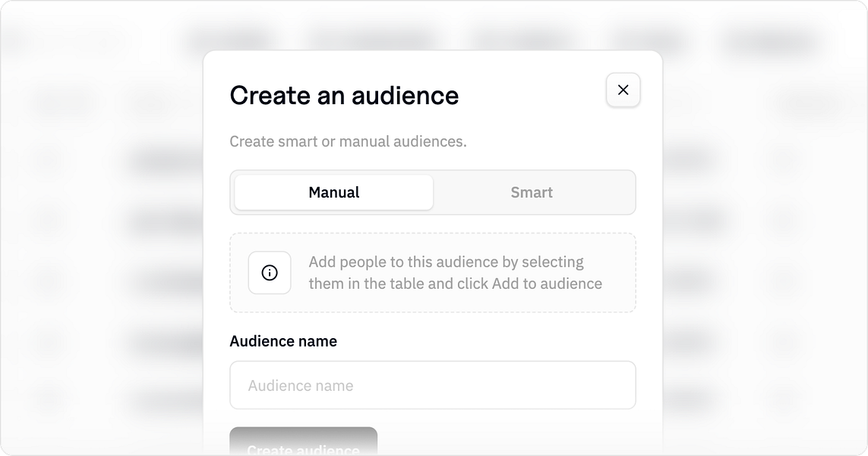Switch to the Smart audience tab
Screen dimensions: 868x456
[532, 192]
